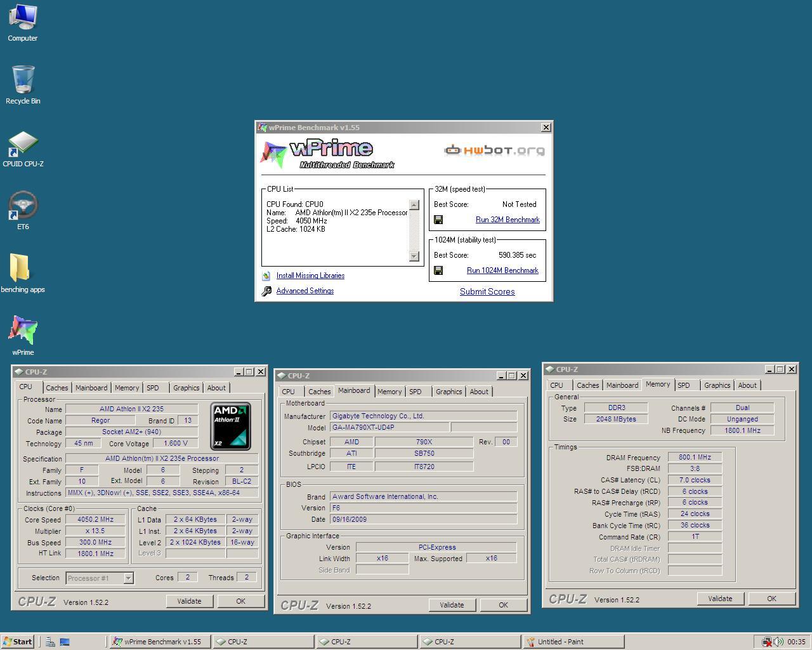Screen dimensions: 812x650
Task: Click the Core Speed 4050.2 MHz field
Action: tap(96, 519)
